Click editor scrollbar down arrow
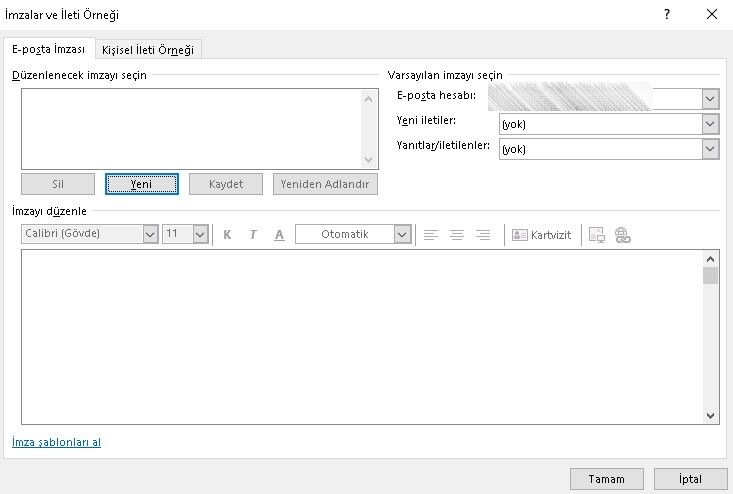This screenshot has width=733, height=494. 711,415
